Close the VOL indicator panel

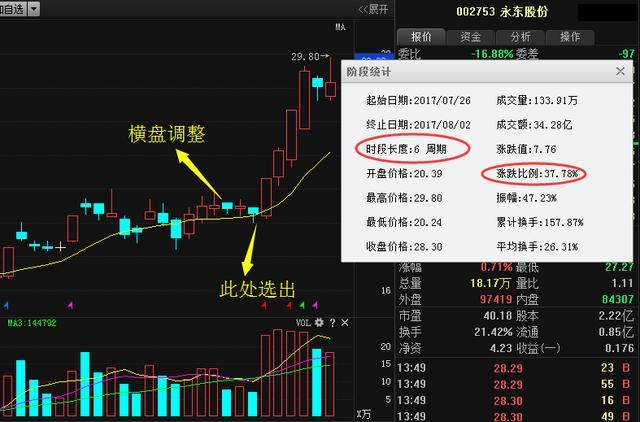click(345, 323)
